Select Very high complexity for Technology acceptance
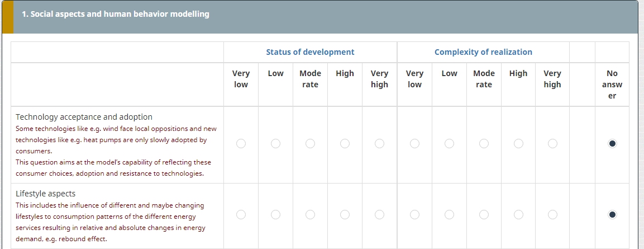Viewport: 644px width, 249px height. coord(552,144)
